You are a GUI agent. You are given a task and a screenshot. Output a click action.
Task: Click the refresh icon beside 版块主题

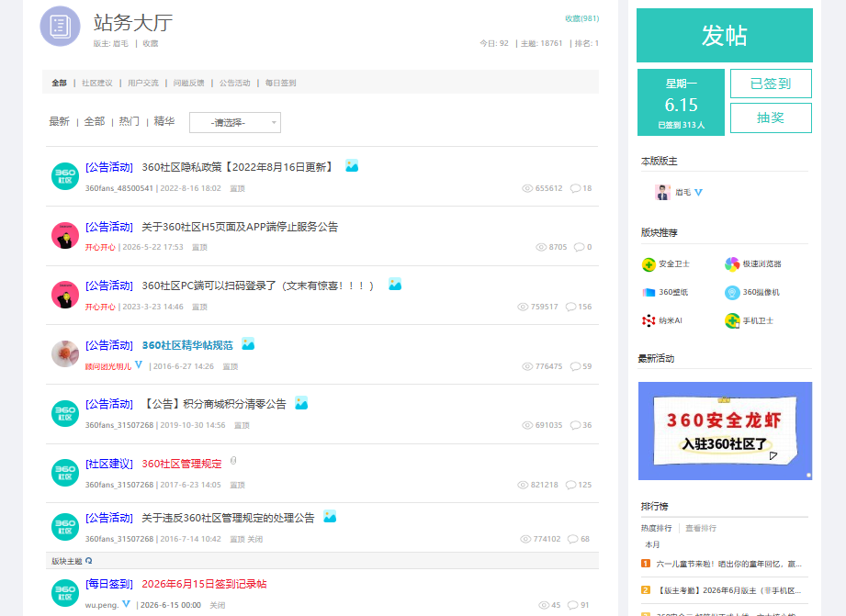click(x=88, y=561)
